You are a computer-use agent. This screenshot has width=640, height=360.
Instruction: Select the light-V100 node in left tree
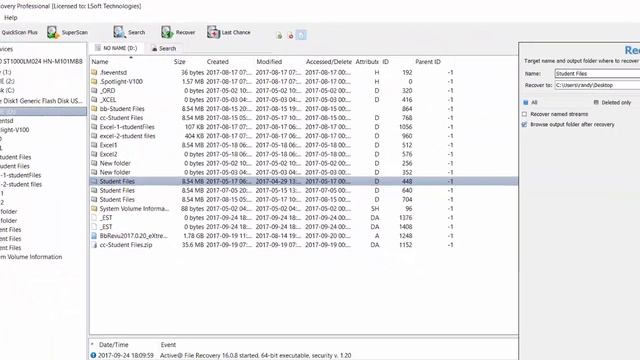(15, 130)
